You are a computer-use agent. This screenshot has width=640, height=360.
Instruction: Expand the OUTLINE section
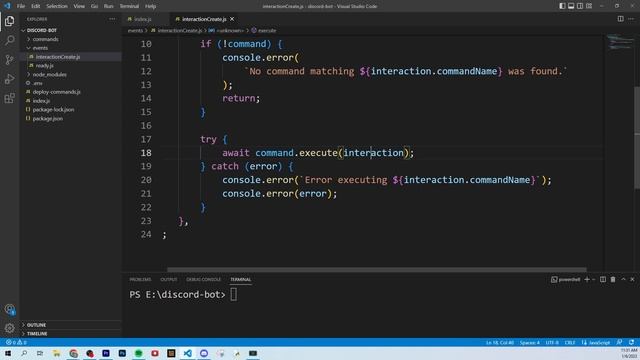point(36,325)
